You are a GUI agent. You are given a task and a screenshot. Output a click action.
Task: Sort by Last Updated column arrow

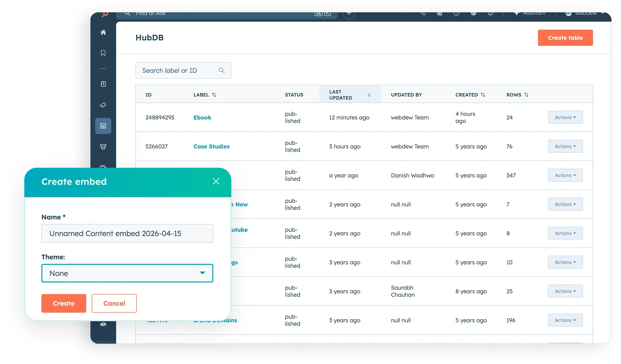pyautogui.click(x=369, y=95)
